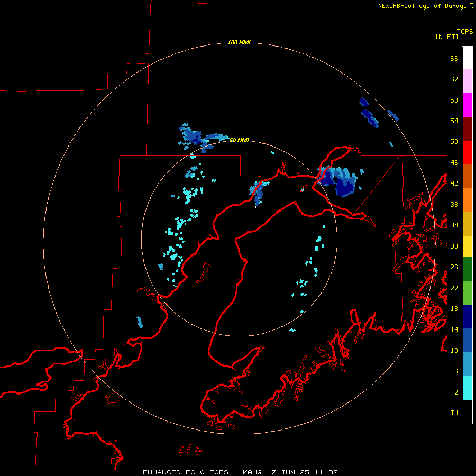
Task: Click the light blue 14 kft legend swatch
Action: tap(467, 364)
